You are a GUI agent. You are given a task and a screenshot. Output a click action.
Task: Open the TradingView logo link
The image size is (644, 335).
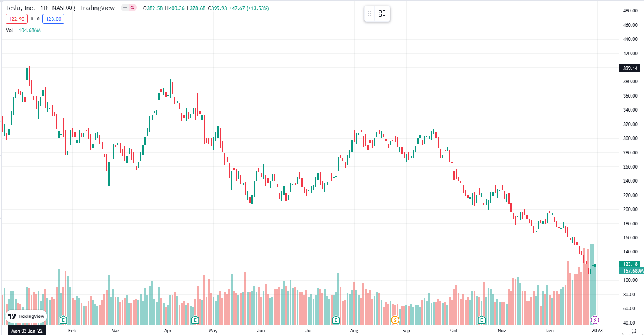tap(26, 316)
